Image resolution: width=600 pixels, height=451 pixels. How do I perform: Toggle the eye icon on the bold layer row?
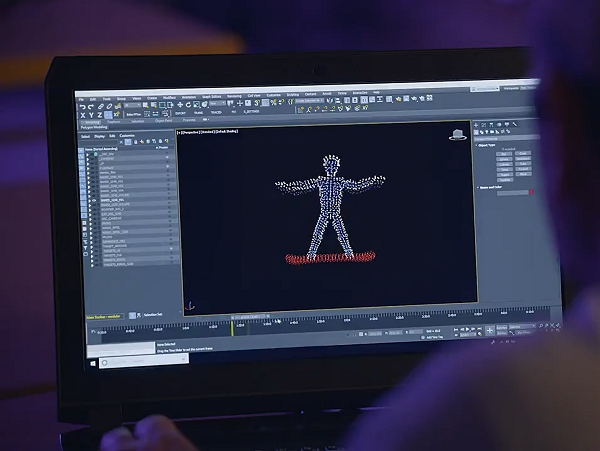[94, 200]
